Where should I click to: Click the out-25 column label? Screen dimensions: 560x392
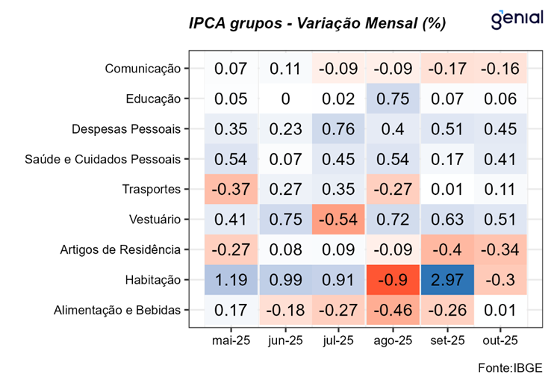coord(500,340)
